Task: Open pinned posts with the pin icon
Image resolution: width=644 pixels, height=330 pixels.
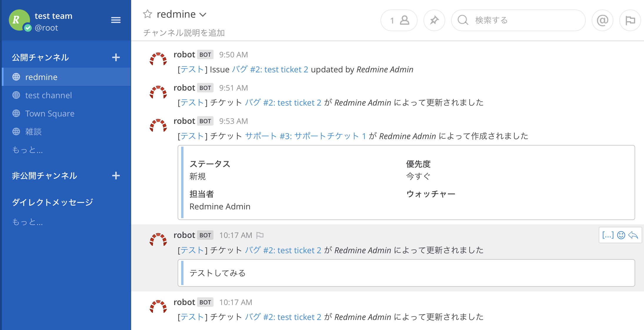Action: click(x=434, y=20)
